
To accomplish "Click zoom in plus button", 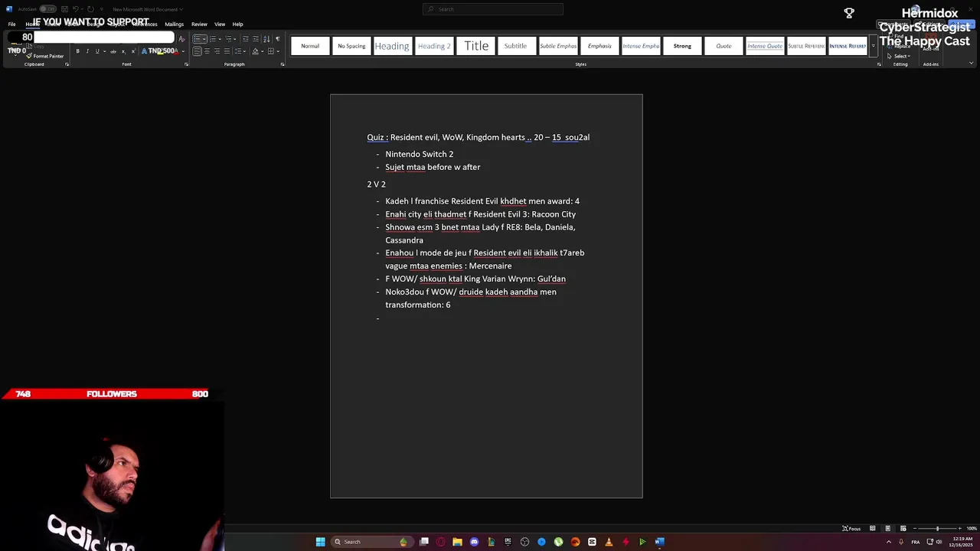I will (959, 528).
